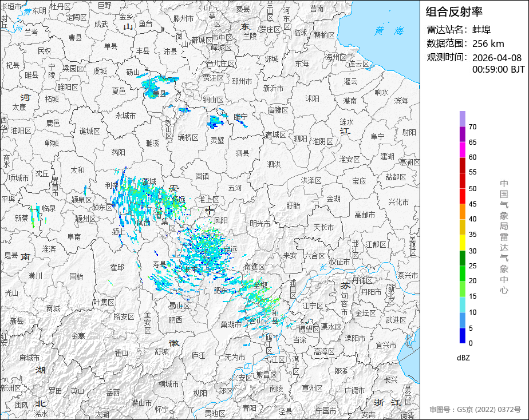Click the dBZ unit label under legend
Viewport: 529px width, 420px height.
tap(463, 358)
